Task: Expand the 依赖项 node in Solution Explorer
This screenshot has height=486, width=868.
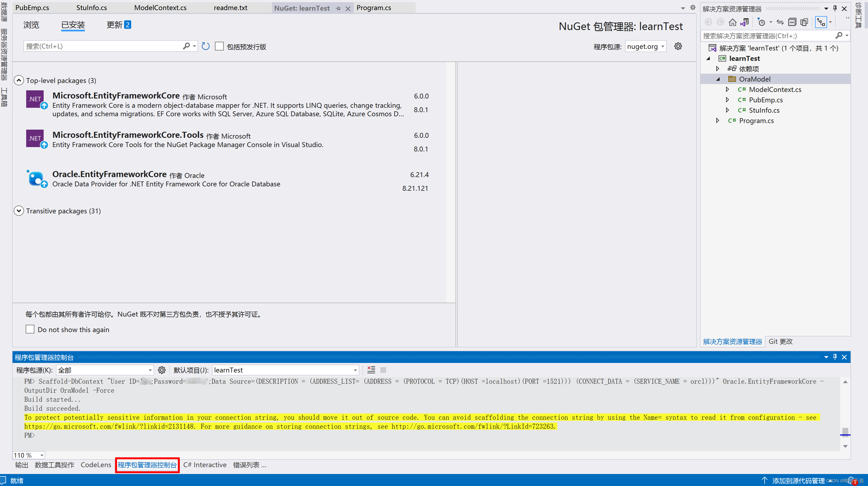Action: point(717,68)
